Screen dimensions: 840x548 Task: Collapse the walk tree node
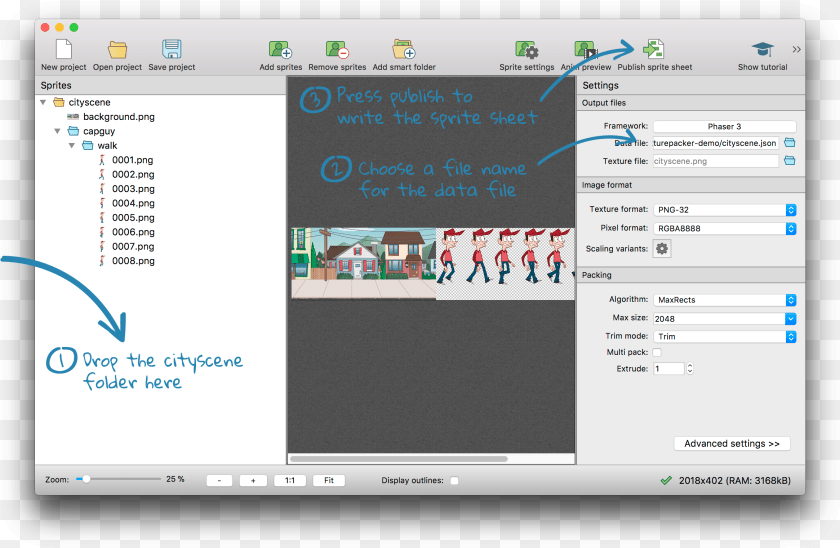(72, 145)
